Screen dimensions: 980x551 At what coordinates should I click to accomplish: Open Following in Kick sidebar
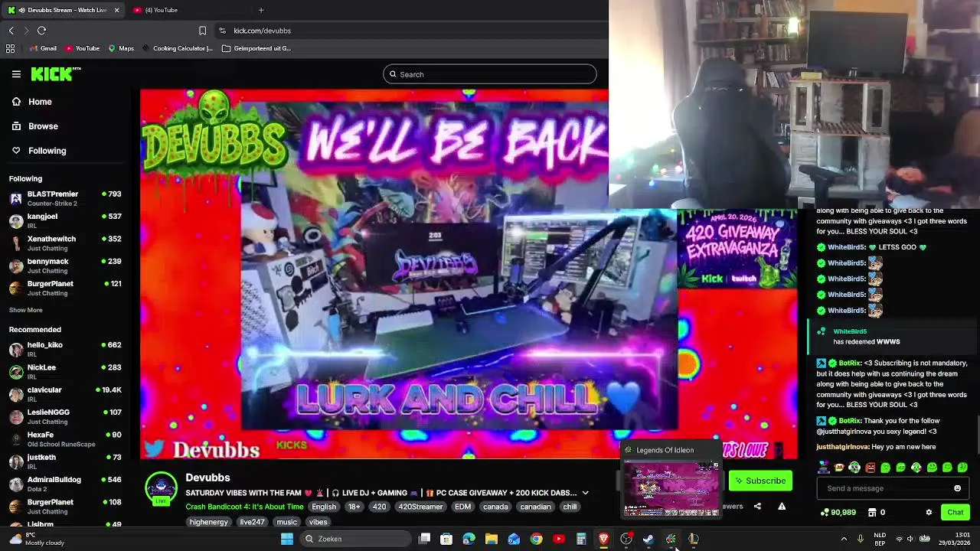click(38, 151)
